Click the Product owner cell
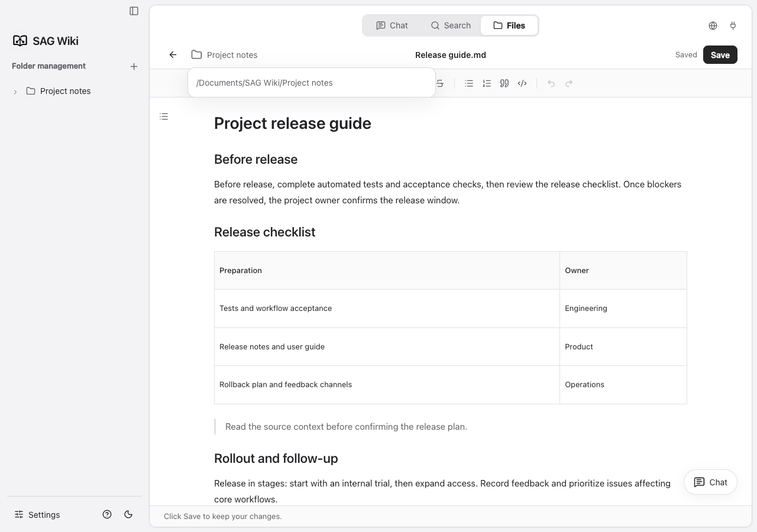Screen dimensions: 757x532 623,347
